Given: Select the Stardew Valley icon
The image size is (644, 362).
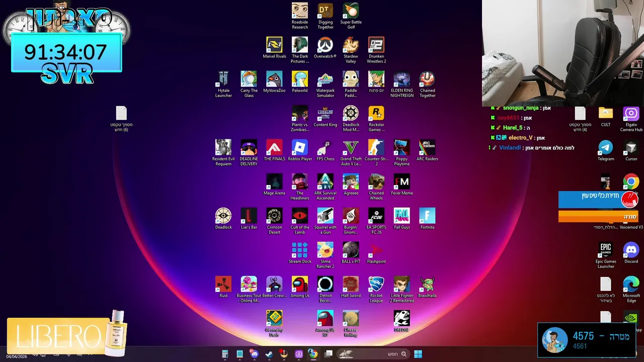Looking at the screenshot, I should pos(351,50).
